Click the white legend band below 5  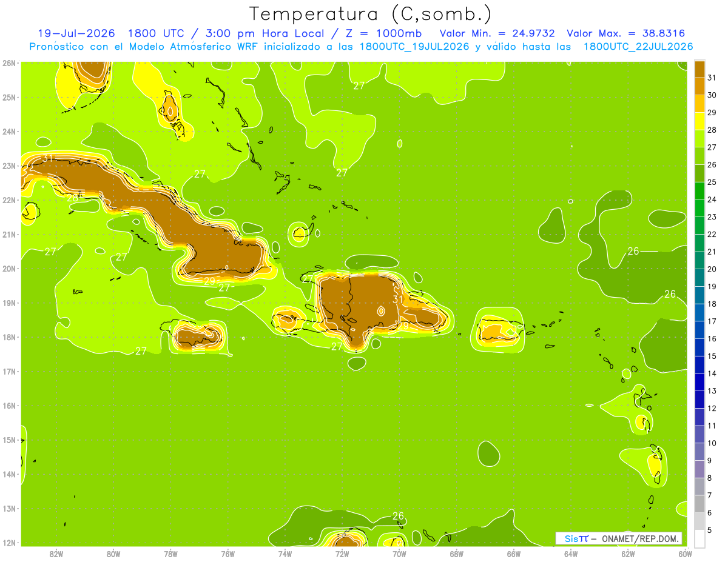coord(700,538)
